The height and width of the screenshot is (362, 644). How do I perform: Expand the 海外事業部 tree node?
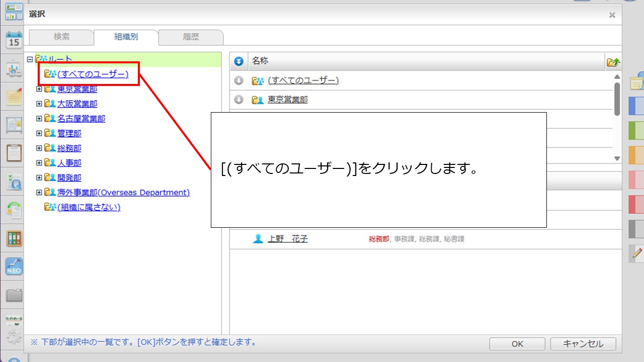(x=39, y=193)
